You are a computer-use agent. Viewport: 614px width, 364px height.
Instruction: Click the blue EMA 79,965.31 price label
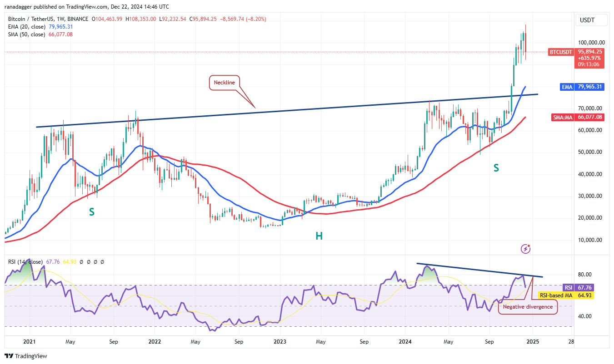point(583,87)
